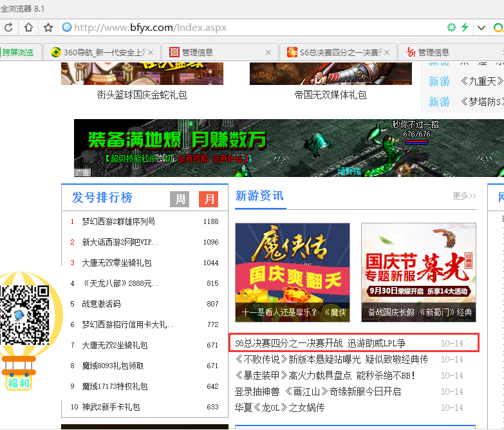This screenshot has height=430, width=504.
Task: Click the QR code balloon widget
Action: pos(24,315)
